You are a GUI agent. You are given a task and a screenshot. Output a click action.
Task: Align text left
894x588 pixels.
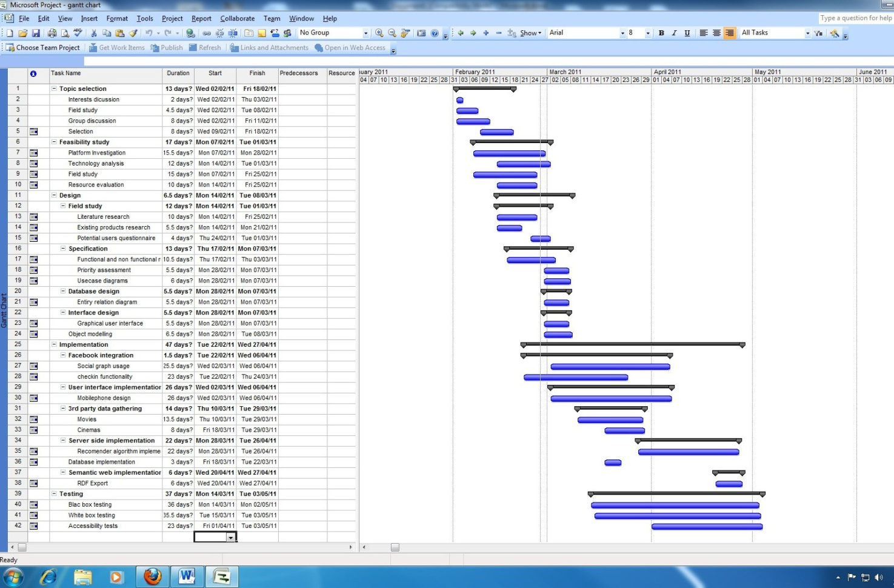704,33
